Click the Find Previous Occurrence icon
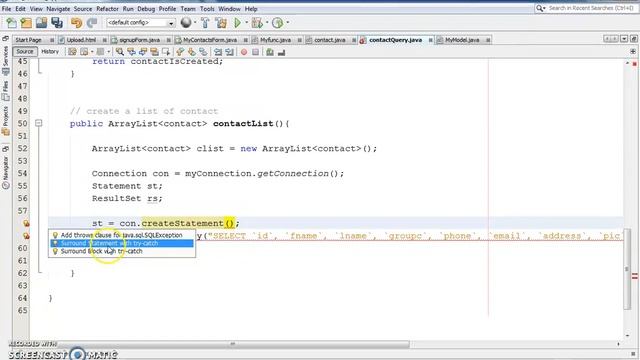The image size is (640, 360). 131,52
